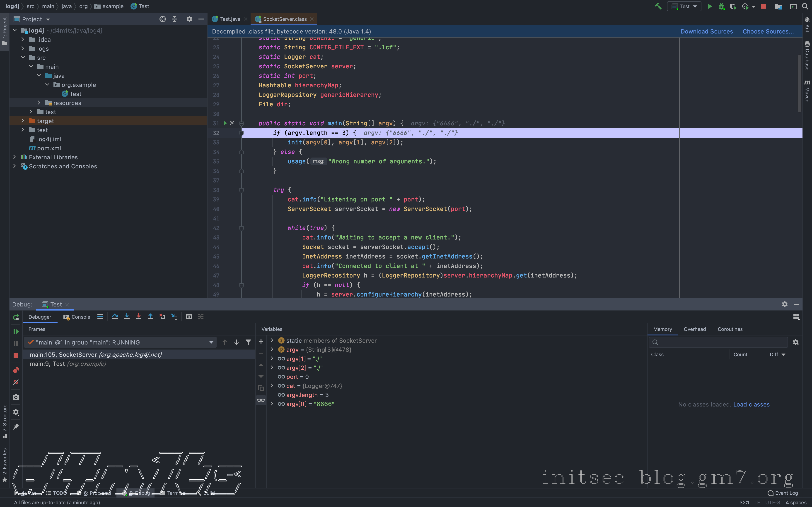The height and width of the screenshot is (507, 812).
Task: Open the thread selector dropdown
Action: [x=211, y=342]
